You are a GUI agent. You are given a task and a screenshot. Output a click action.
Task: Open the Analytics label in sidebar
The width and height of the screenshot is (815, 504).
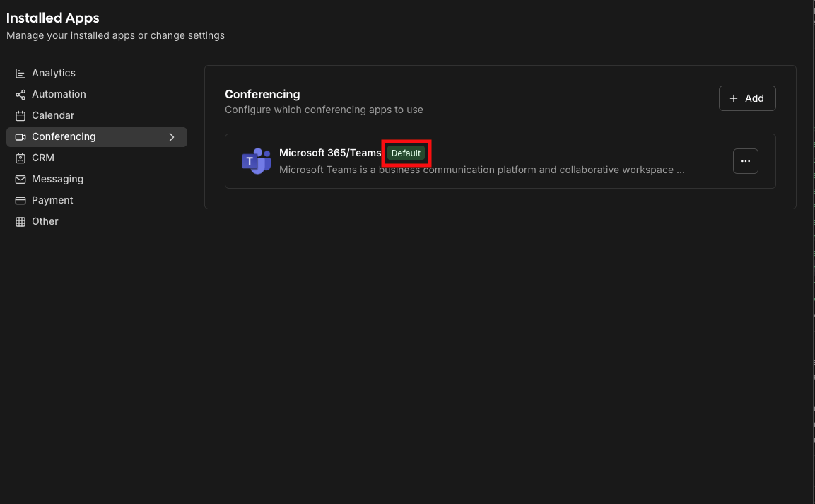[x=54, y=74]
